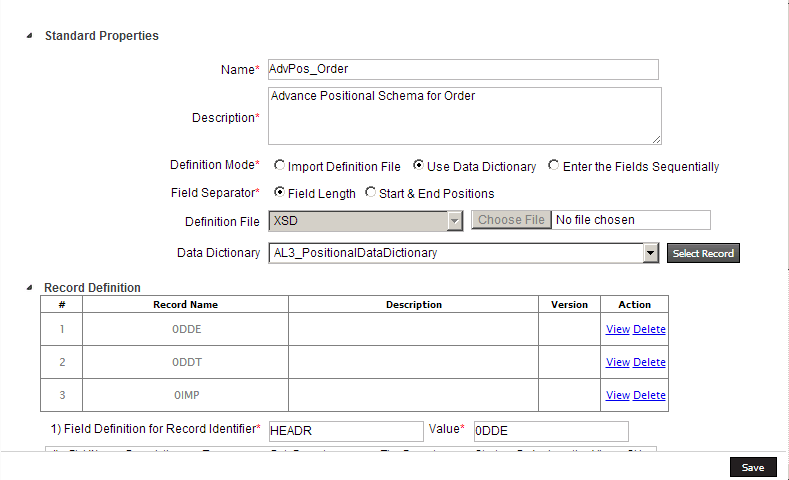View the 0DDE record
Viewport: 789px width, 480px height.
pyautogui.click(x=617, y=330)
